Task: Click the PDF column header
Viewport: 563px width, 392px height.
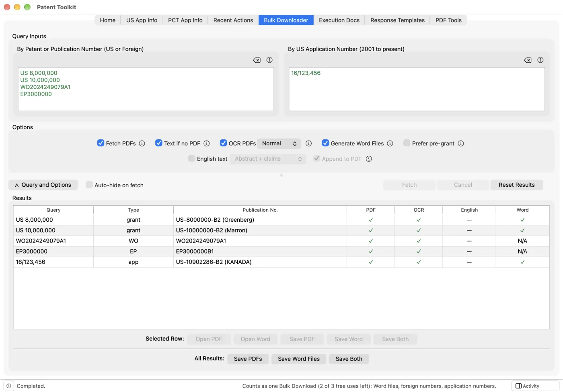Action: point(371,210)
